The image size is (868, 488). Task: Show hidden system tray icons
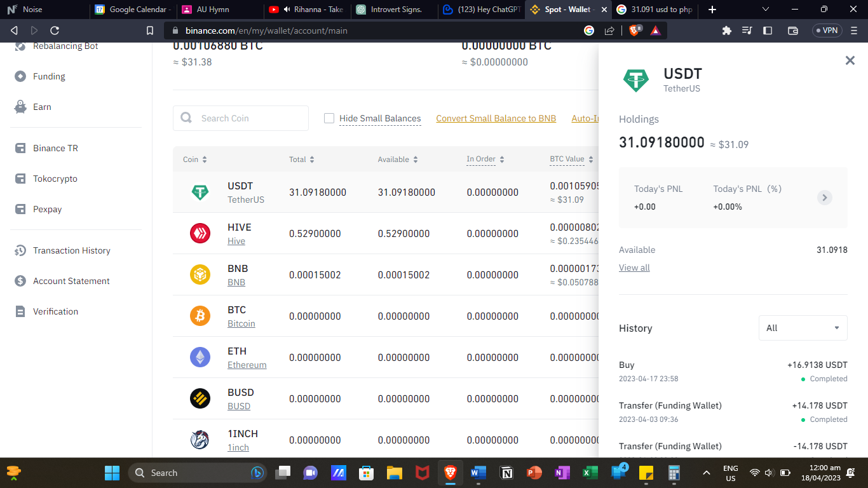coord(707,473)
